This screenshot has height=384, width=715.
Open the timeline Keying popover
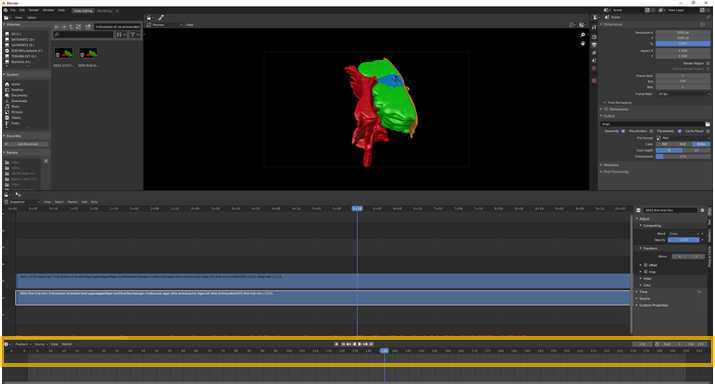(40, 344)
